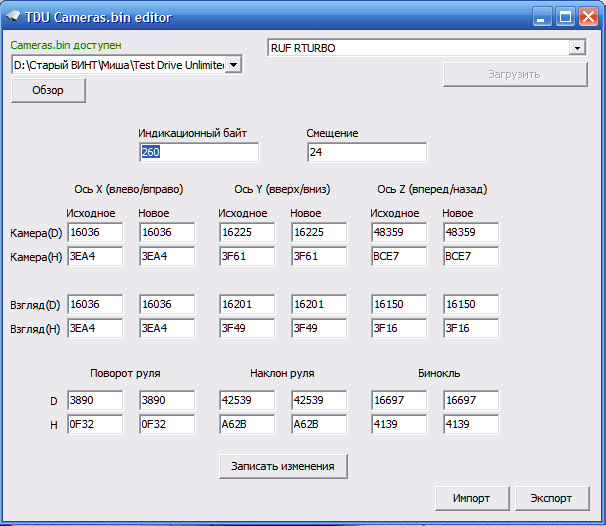Click new Камера(D) Z-axis value field

tap(470, 232)
